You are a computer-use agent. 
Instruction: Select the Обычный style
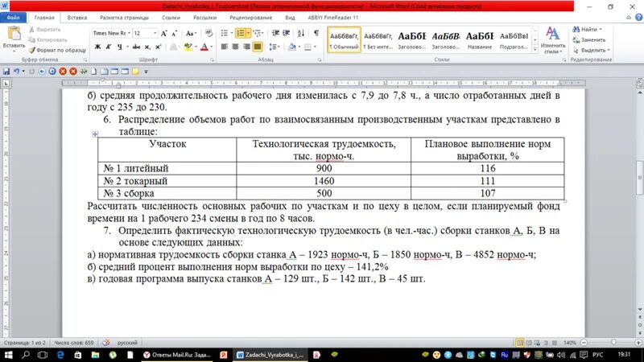345,39
